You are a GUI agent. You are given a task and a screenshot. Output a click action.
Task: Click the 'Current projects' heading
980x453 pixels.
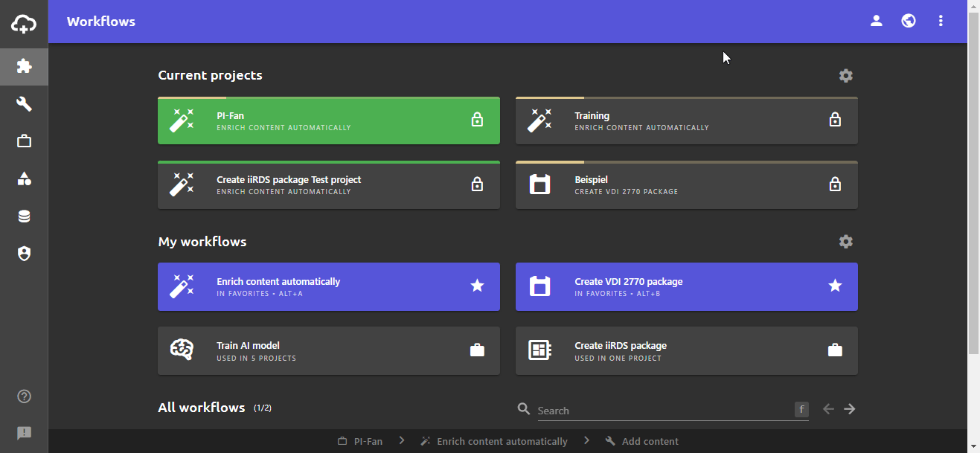click(x=211, y=75)
